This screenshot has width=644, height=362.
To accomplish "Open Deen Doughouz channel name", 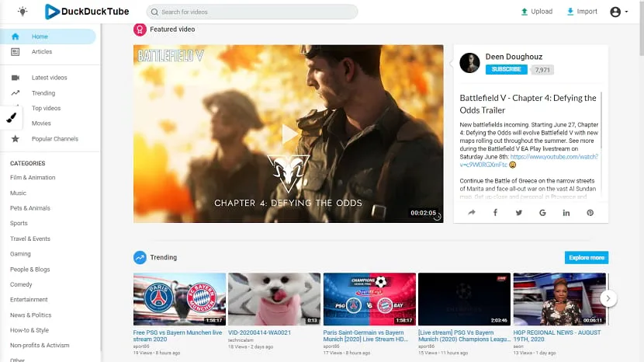I will (514, 57).
